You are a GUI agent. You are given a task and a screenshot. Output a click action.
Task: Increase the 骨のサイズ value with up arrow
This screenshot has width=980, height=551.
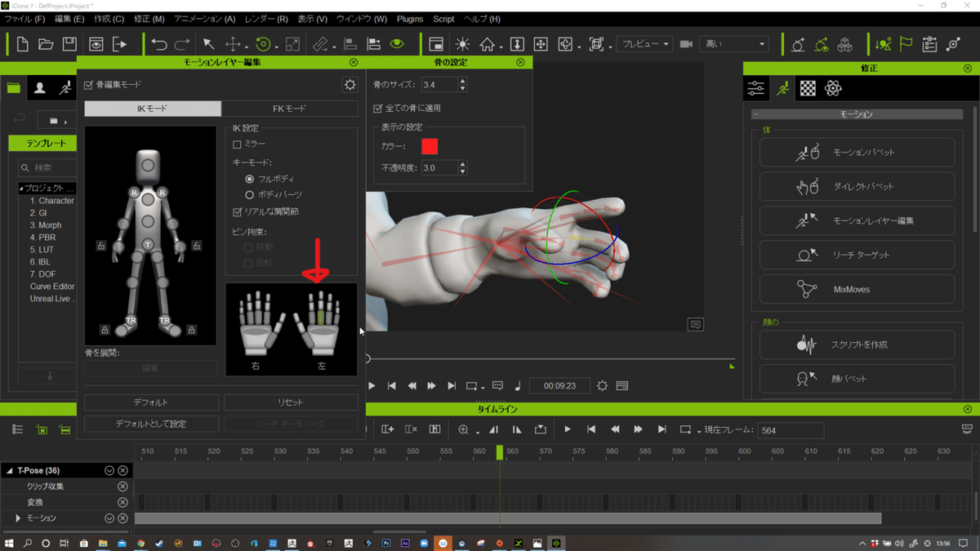[463, 81]
